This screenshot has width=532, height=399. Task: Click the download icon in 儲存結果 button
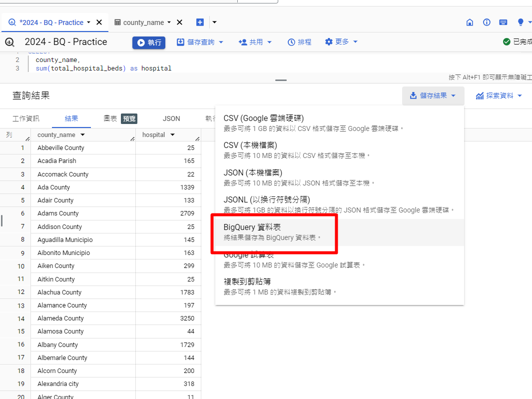[413, 95]
